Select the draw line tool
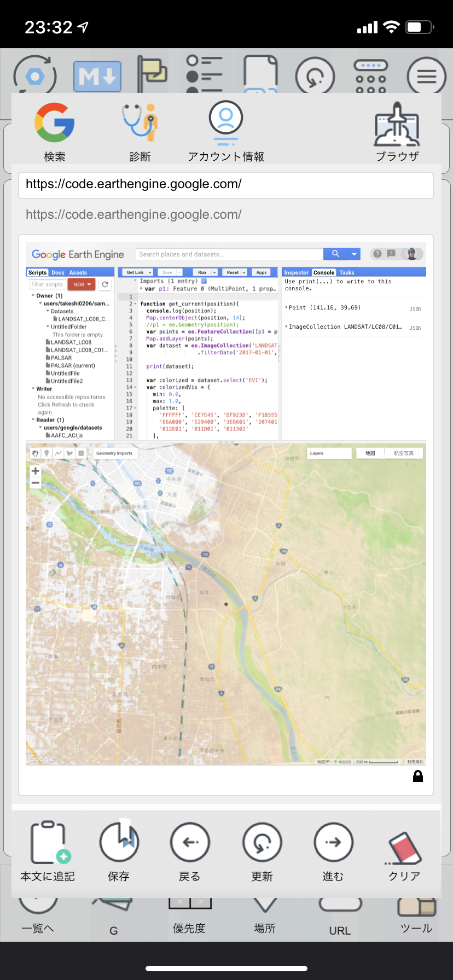The width and height of the screenshot is (453, 980). click(58, 453)
